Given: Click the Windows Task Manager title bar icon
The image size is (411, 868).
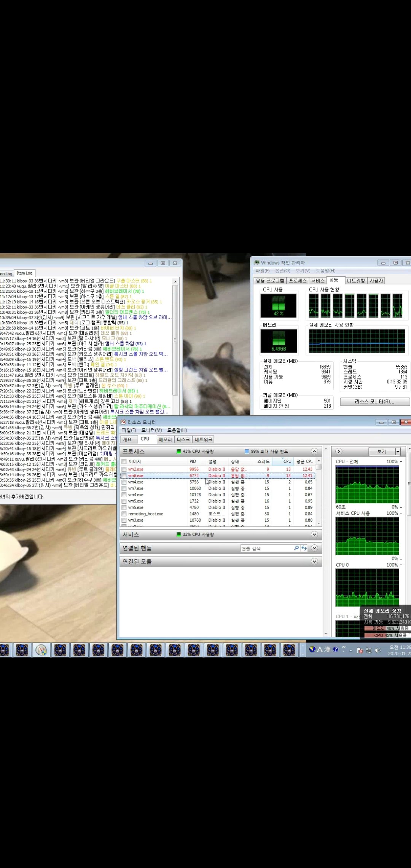Looking at the screenshot, I should [257, 263].
